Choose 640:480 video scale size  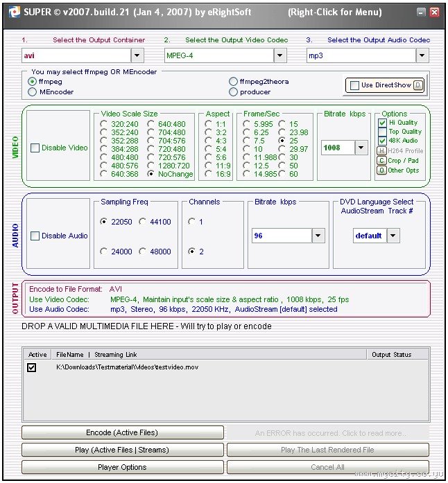(150, 124)
